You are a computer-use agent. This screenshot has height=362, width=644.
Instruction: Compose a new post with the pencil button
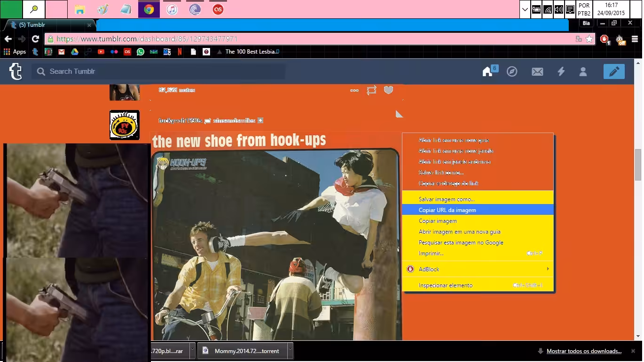coord(614,71)
